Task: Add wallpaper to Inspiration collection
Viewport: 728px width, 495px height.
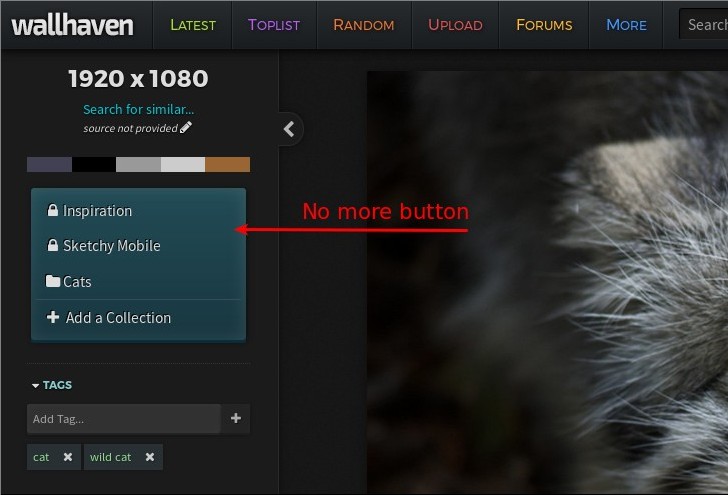Action: pyautogui.click(x=138, y=211)
